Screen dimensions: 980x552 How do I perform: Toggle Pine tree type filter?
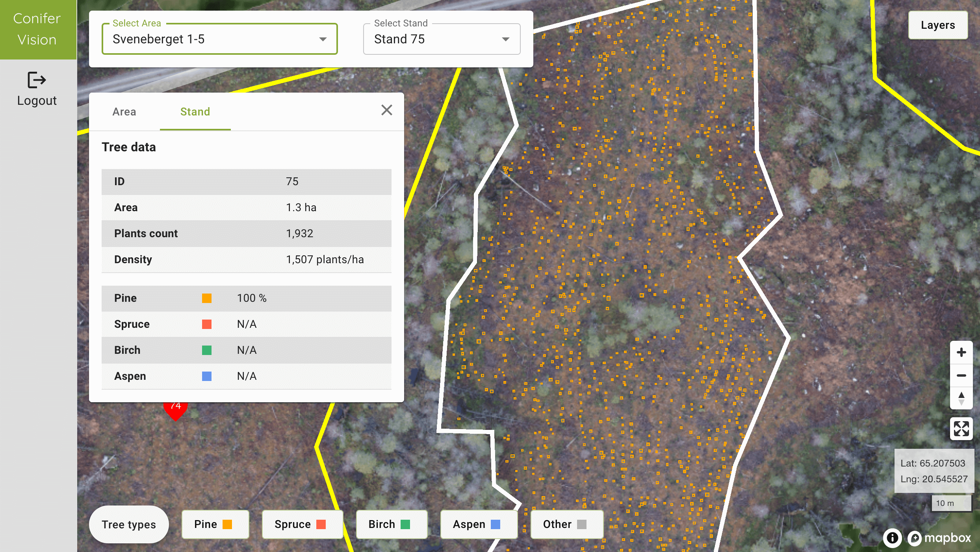pos(215,524)
